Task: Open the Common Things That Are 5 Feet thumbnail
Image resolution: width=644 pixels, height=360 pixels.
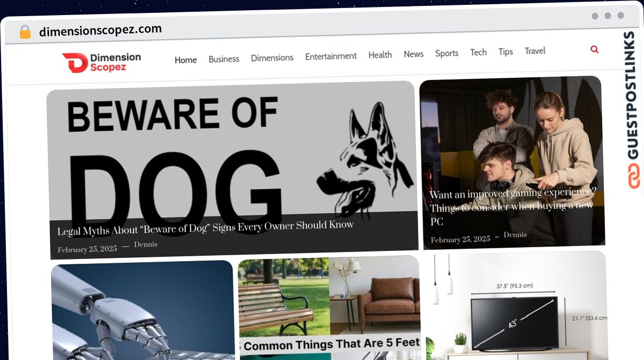Action: coord(330,307)
